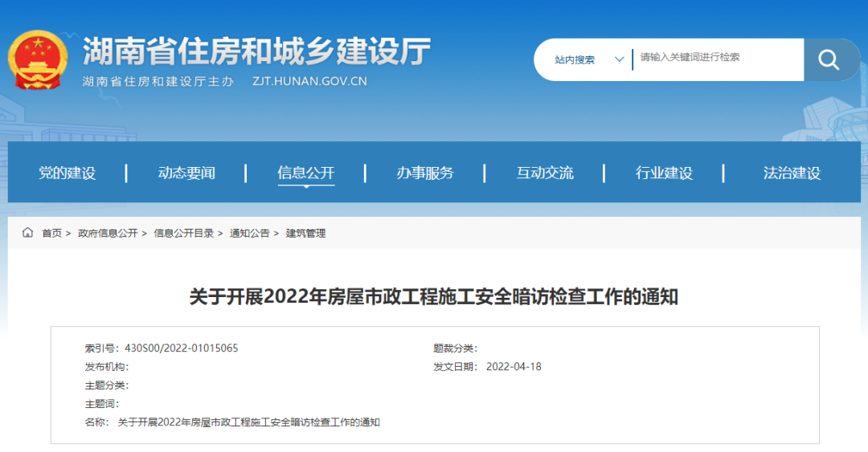Click the home icon in breadcrumb
Screen dimensions: 868x452
click(28, 233)
